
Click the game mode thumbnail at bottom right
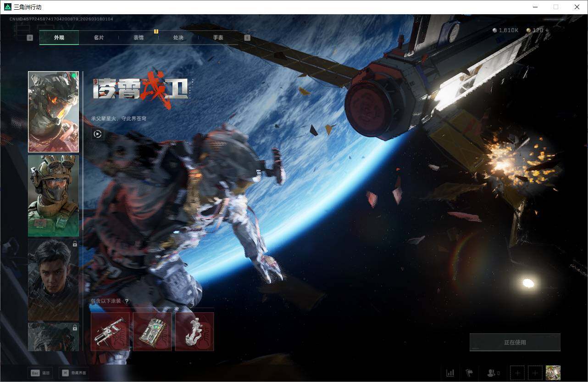pyautogui.click(x=553, y=373)
